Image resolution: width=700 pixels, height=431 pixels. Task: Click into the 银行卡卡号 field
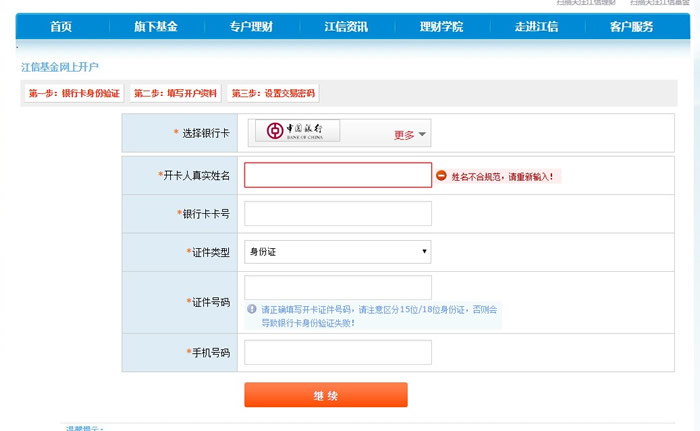[x=337, y=214]
